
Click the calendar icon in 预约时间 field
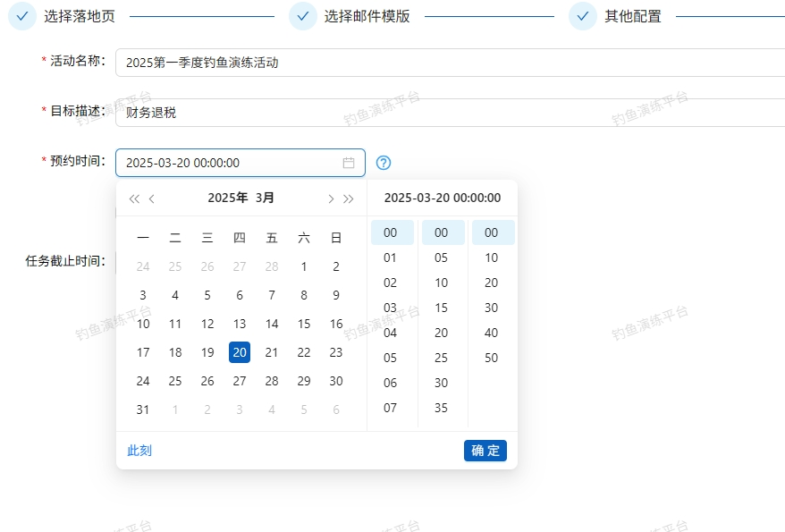pyautogui.click(x=349, y=163)
